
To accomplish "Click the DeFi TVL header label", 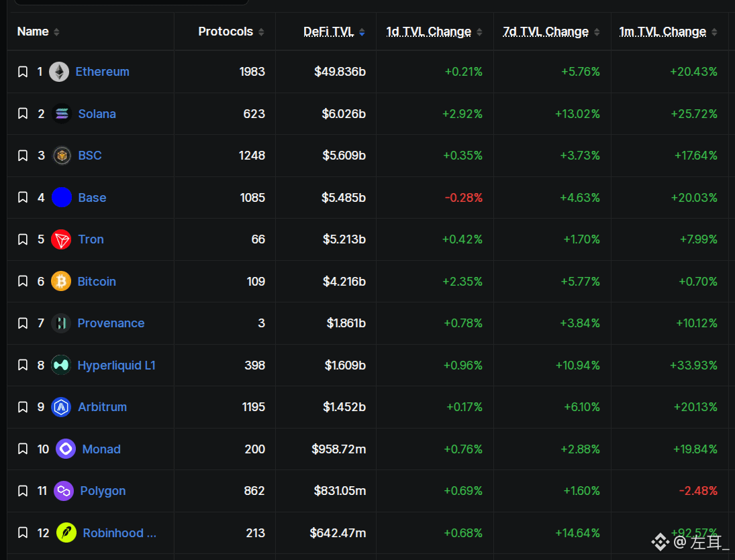I will coord(329,32).
